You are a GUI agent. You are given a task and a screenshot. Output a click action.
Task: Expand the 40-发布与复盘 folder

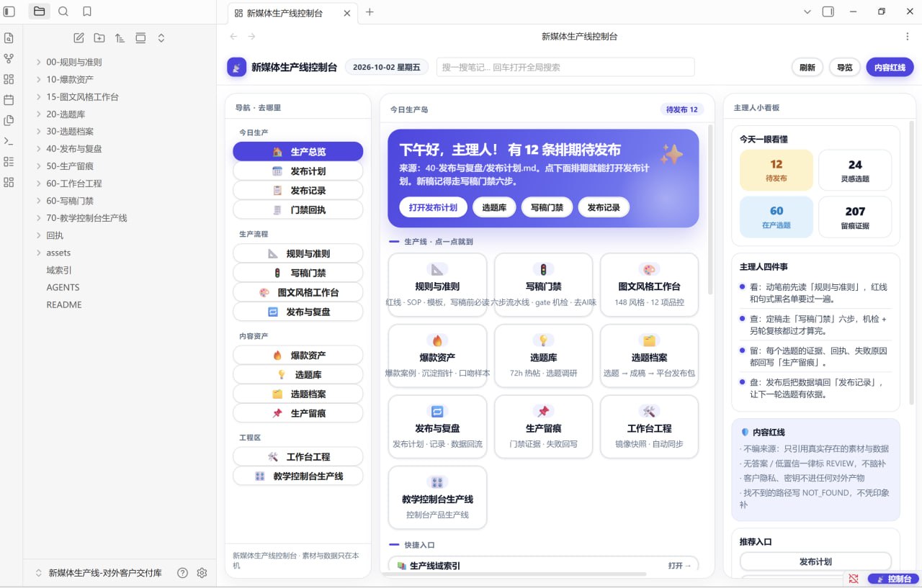coord(38,148)
